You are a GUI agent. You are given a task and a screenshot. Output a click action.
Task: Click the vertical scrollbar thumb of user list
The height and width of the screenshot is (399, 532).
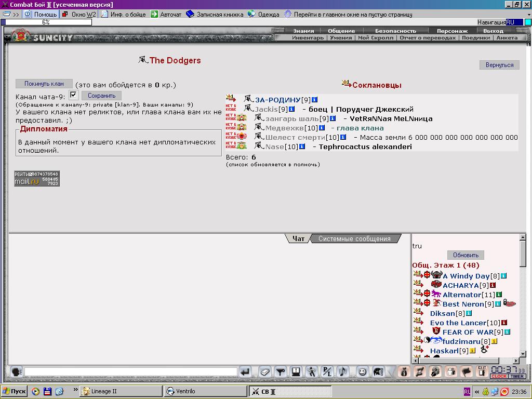523,254
